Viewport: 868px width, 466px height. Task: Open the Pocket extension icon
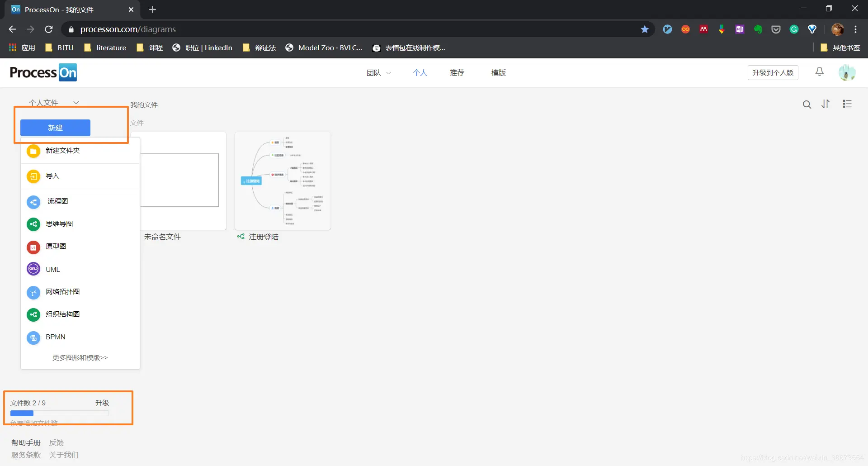pyautogui.click(x=776, y=29)
